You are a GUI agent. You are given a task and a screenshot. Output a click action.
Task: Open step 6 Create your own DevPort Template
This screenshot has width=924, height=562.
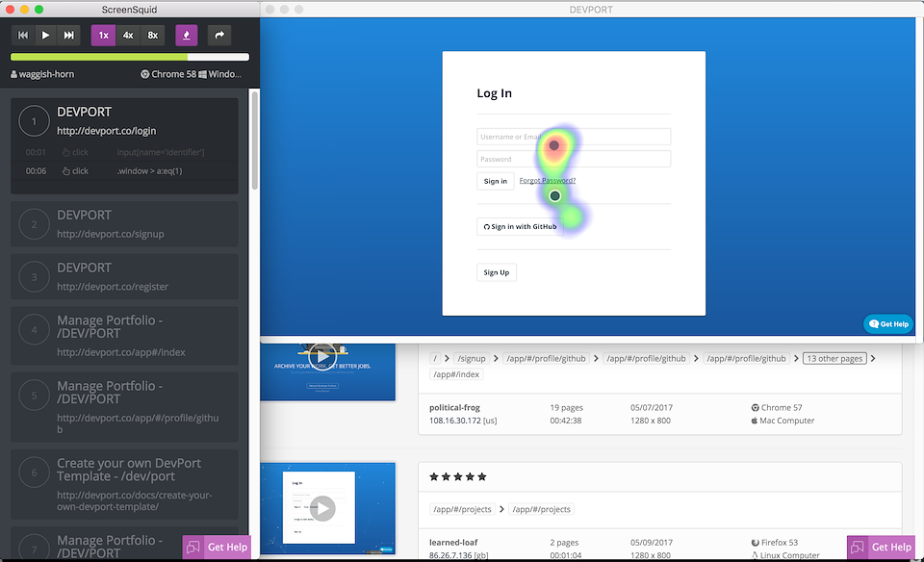(x=124, y=481)
